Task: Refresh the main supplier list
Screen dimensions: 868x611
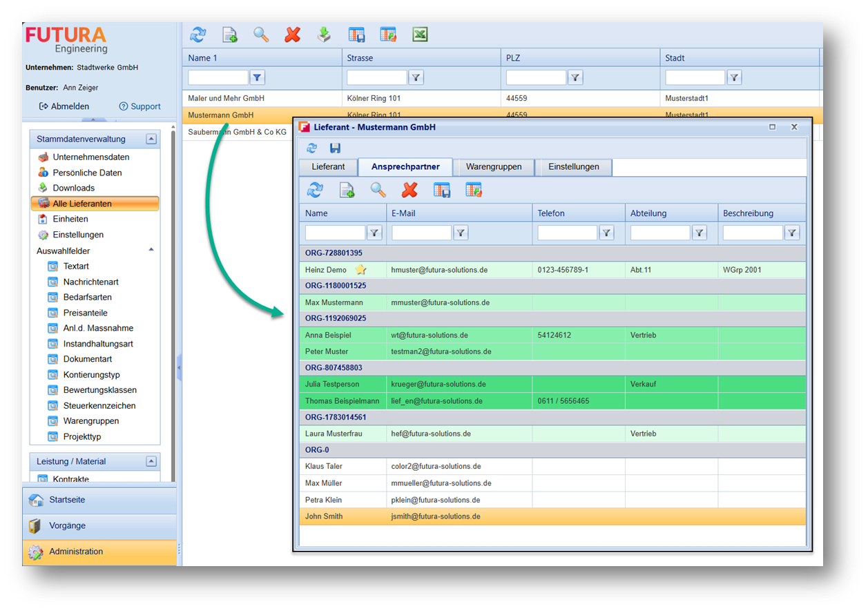Action: pos(198,35)
